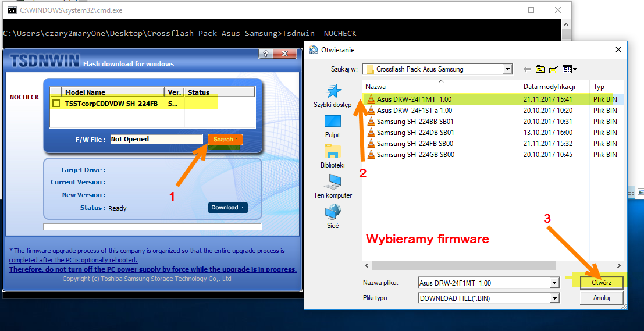
Task: Click the Nazwa pliku filename input field
Action: tap(484, 283)
